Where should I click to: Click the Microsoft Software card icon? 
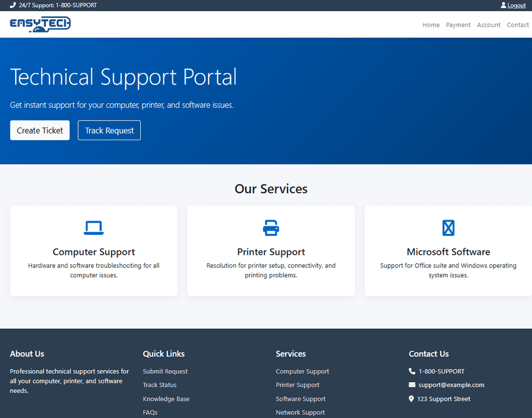click(448, 228)
